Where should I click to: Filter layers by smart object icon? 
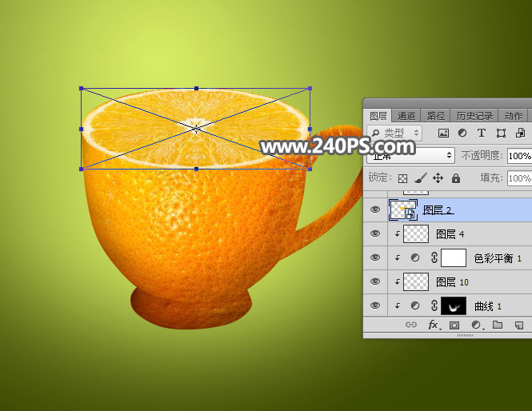(x=521, y=133)
